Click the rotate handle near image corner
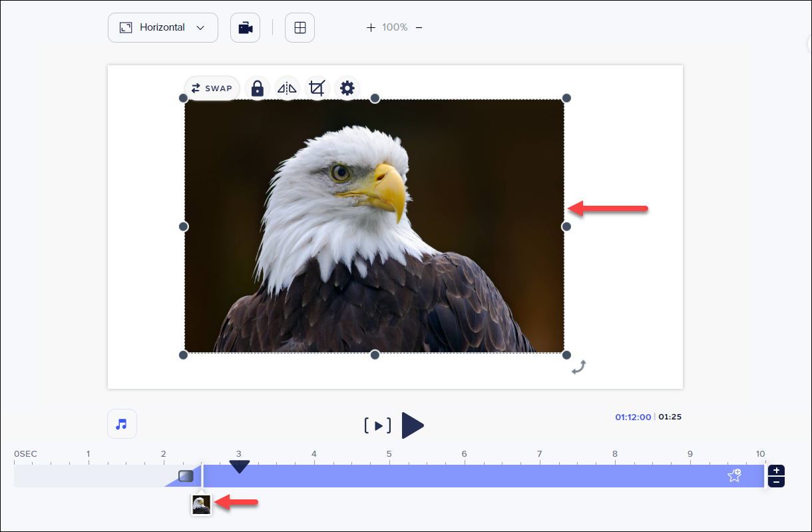The image size is (812, 532). [x=579, y=367]
